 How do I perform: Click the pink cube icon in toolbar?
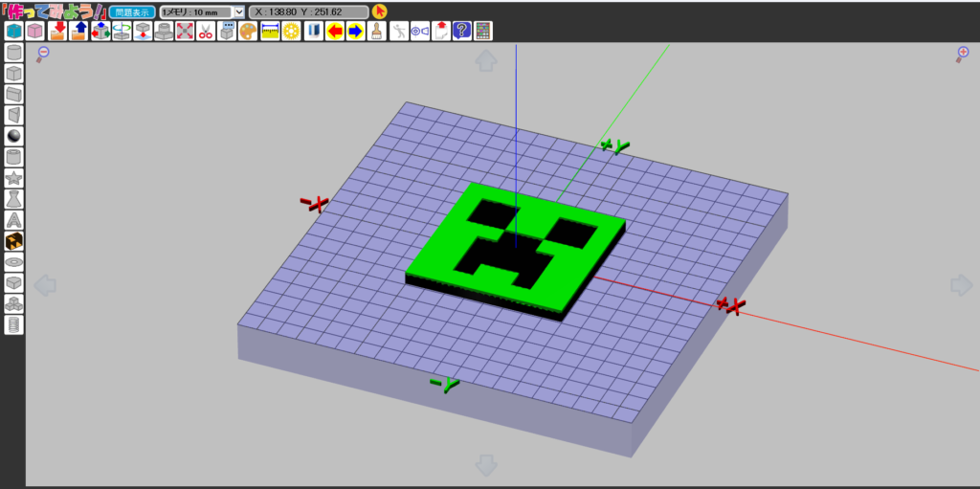[x=35, y=32]
